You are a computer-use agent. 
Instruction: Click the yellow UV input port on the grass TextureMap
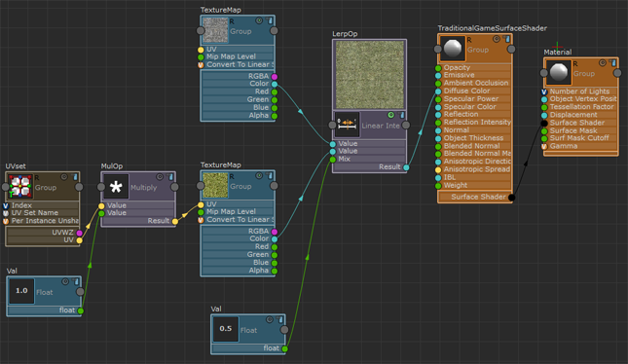point(201,205)
